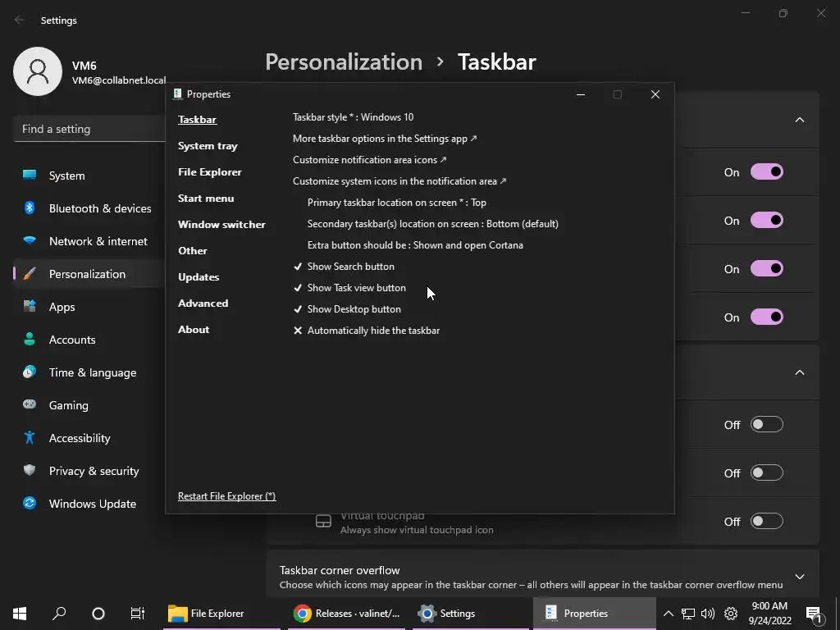
Task: Open the taskbar Search magnifier icon
Action: [x=59, y=614]
